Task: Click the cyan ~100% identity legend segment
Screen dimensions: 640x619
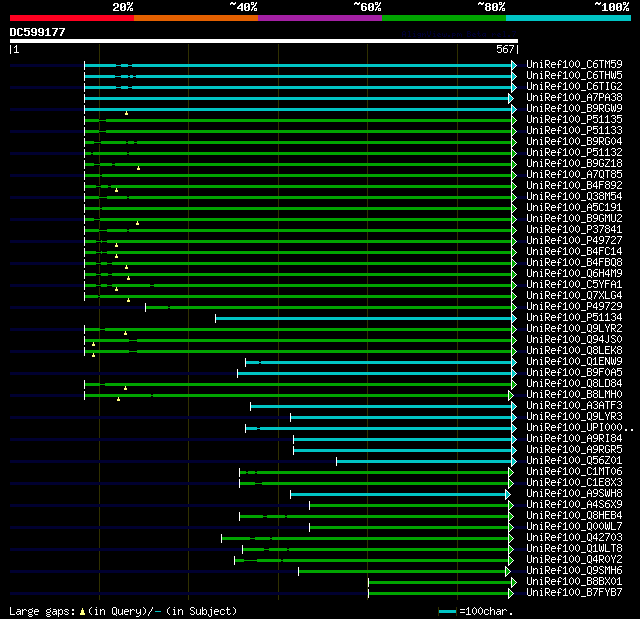Action: [x=569, y=18]
